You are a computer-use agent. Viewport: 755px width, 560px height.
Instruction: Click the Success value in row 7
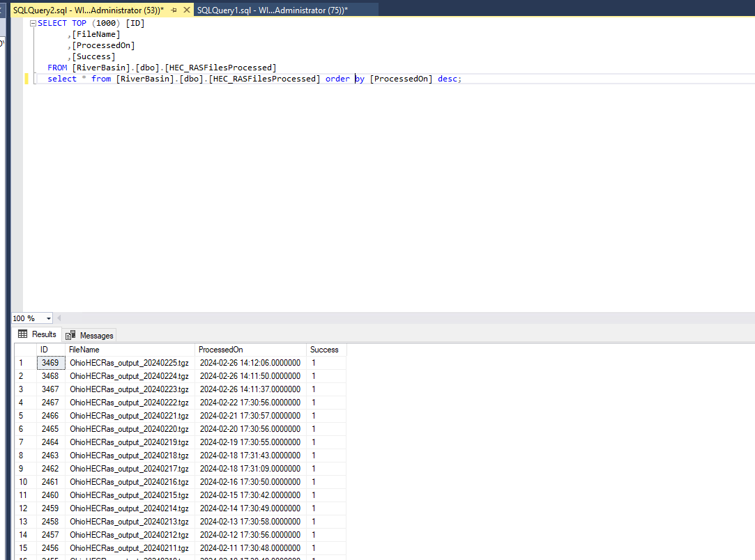click(x=326, y=442)
